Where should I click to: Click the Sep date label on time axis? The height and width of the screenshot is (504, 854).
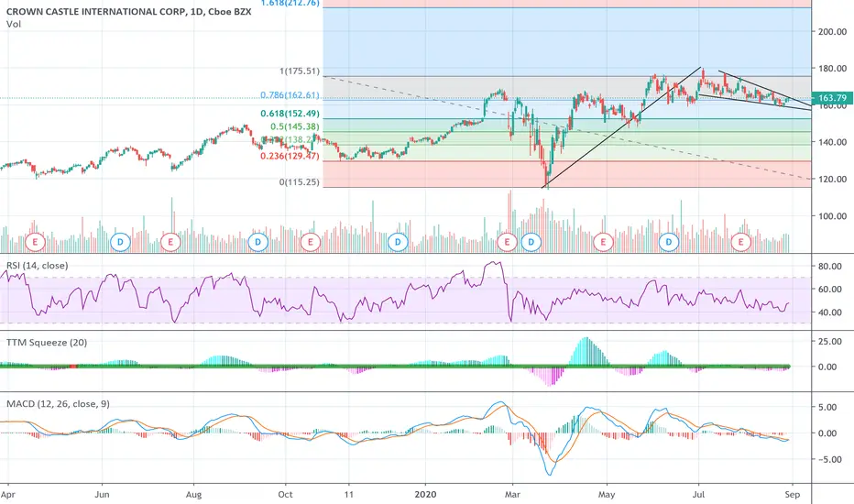[793, 495]
